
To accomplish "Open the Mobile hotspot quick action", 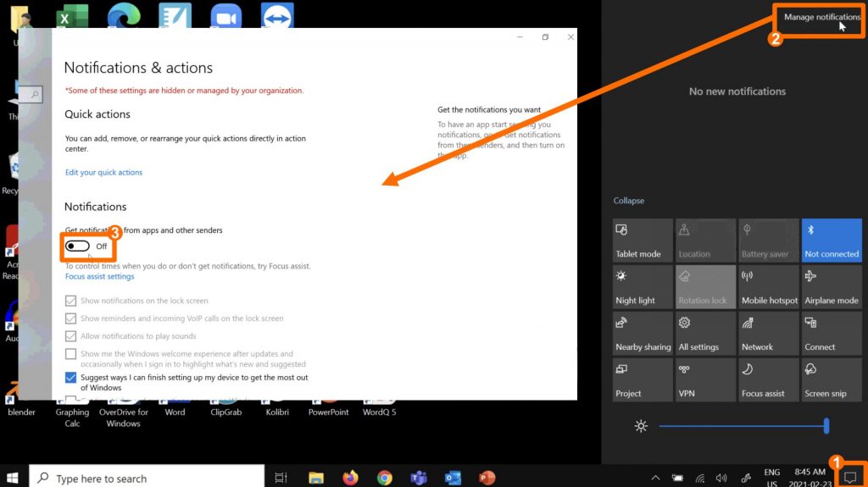I will click(769, 287).
